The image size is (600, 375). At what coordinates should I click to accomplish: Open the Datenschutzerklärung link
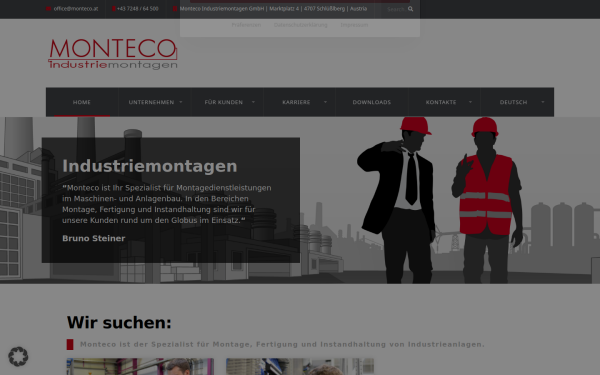[x=300, y=25]
